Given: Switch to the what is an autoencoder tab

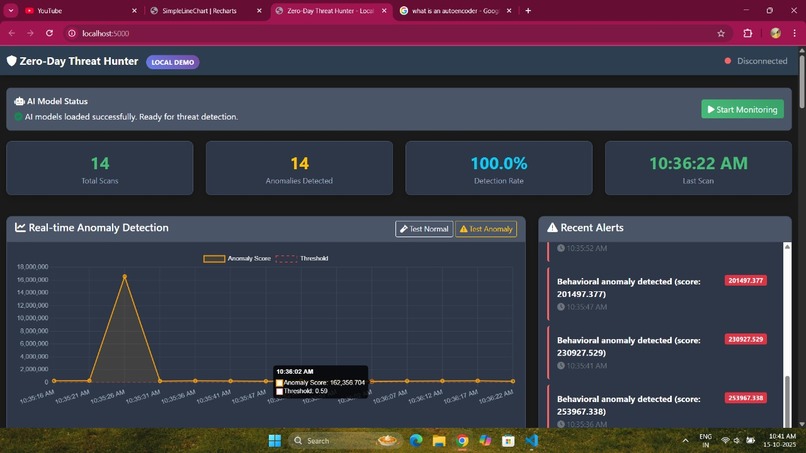Looking at the screenshot, I should (x=455, y=11).
